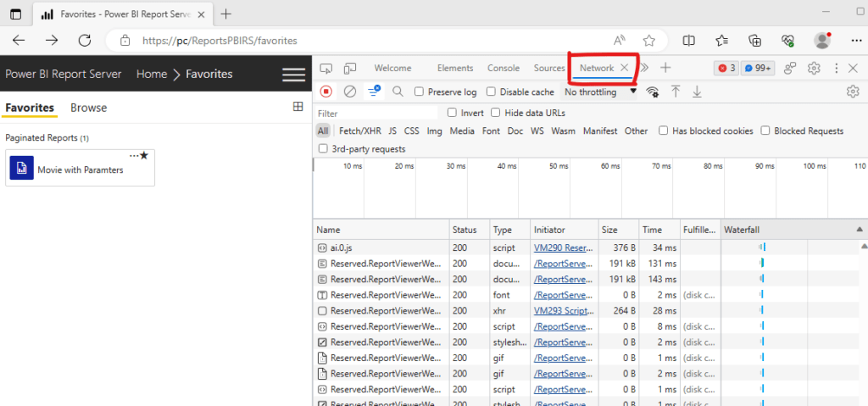Check Blocked Requests

765,131
